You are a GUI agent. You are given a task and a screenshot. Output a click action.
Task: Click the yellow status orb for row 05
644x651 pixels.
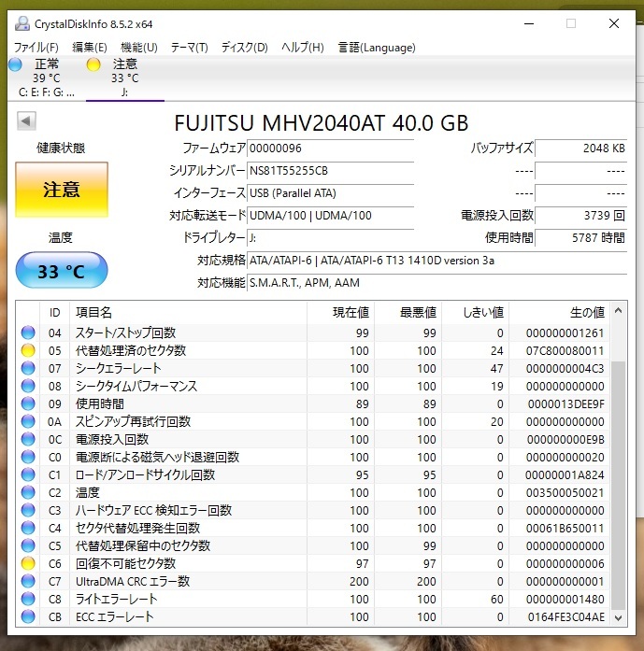coord(28,351)
